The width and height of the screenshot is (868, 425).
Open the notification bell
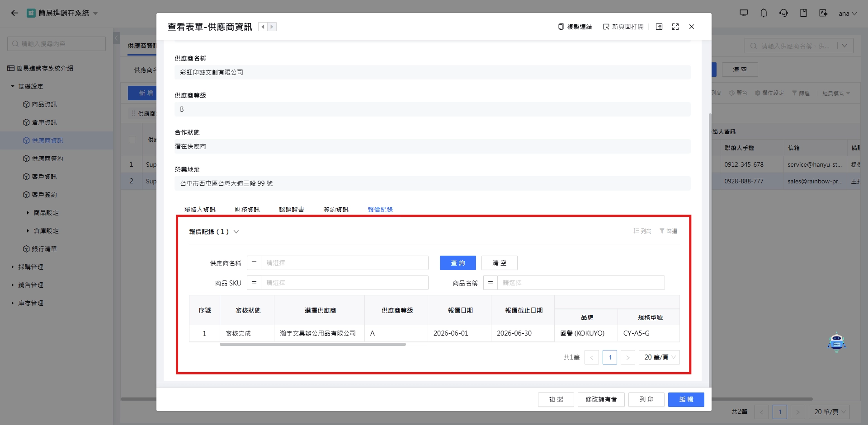coord(764,13)
